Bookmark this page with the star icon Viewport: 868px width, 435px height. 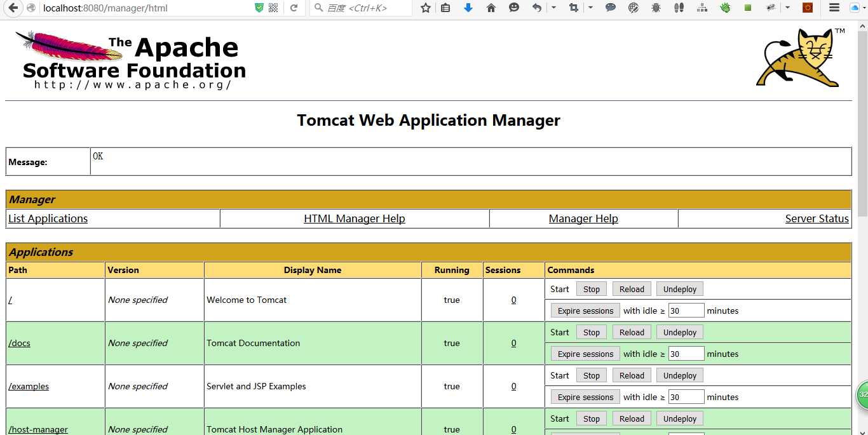pyautogui.click(x=425, y=8)
